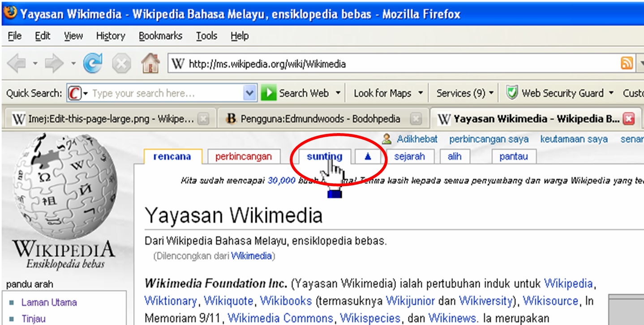Screen dimensions: 644x325
Task: Follow the Wikimedia redirect link
Action: point(252,256)
